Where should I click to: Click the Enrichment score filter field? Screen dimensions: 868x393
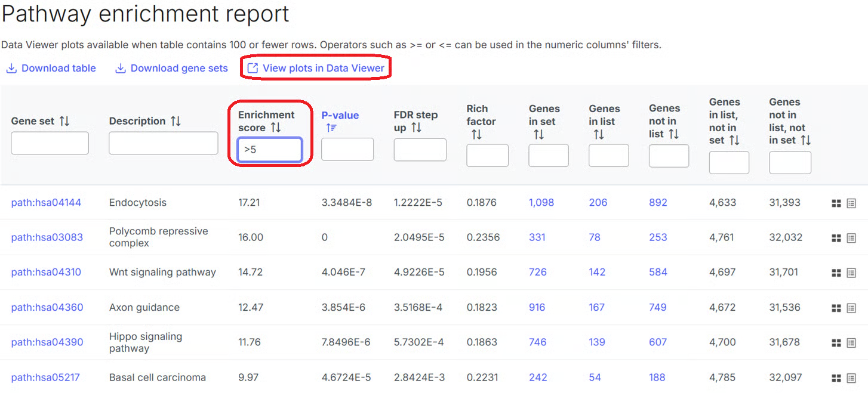[270, 150]
